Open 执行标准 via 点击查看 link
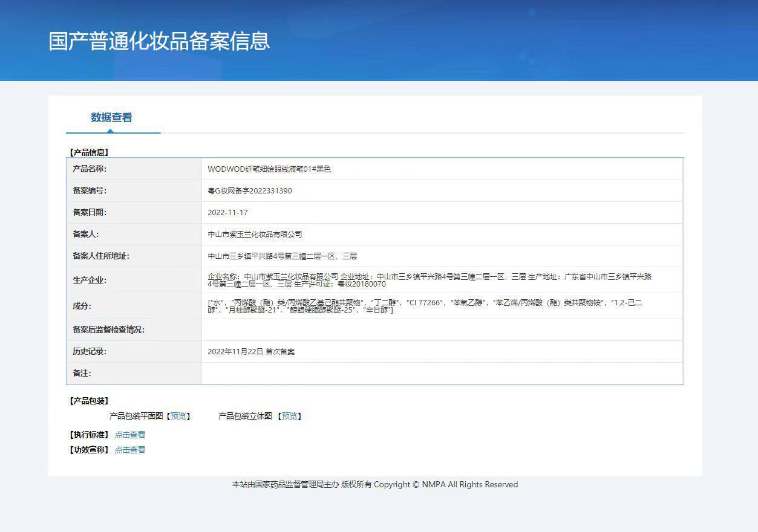The image size is (758, 532). 129,434
